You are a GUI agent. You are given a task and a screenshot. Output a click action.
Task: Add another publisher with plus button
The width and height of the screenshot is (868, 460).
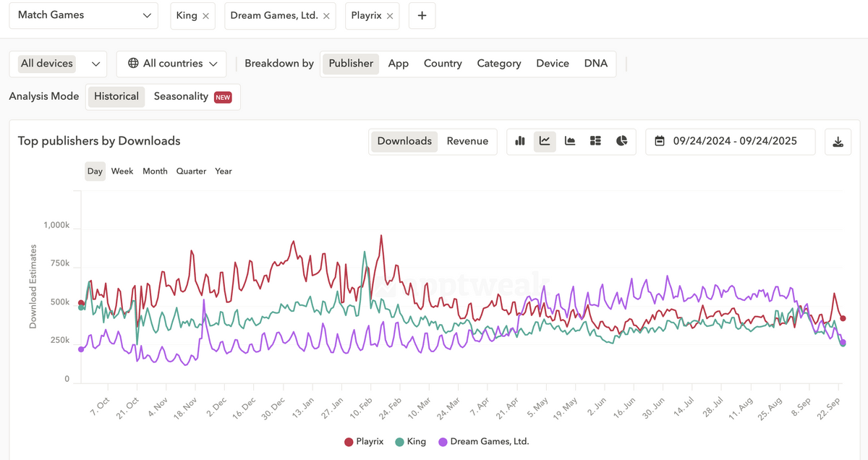pyautogui.click(x=422, y=16)
